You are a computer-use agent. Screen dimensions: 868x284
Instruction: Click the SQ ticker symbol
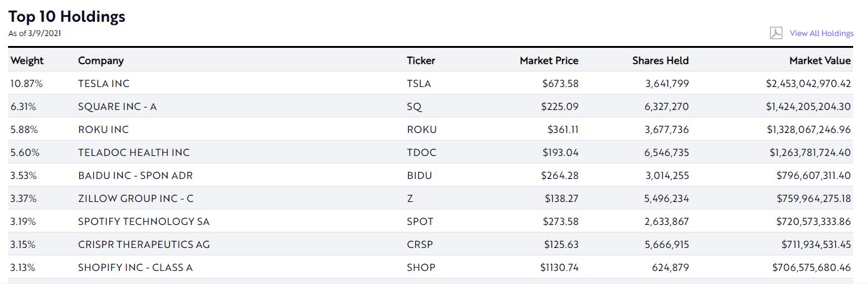414,106
